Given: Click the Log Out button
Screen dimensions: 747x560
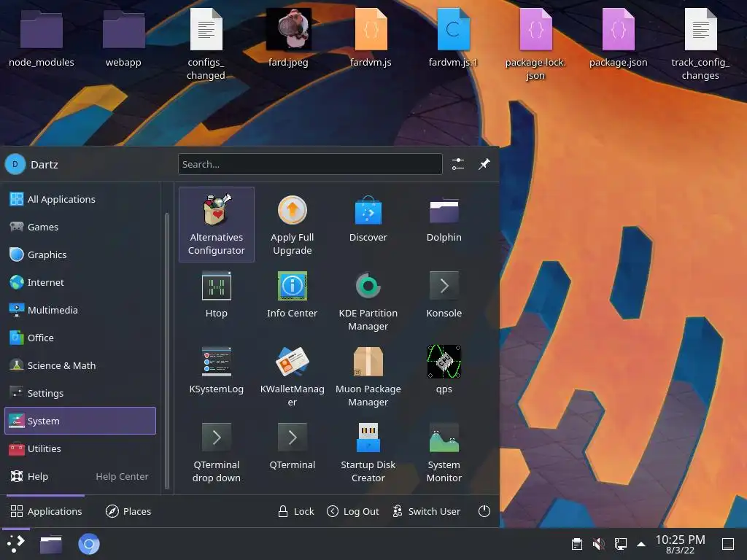Looking at the screenshot, I should pos(353,511).
